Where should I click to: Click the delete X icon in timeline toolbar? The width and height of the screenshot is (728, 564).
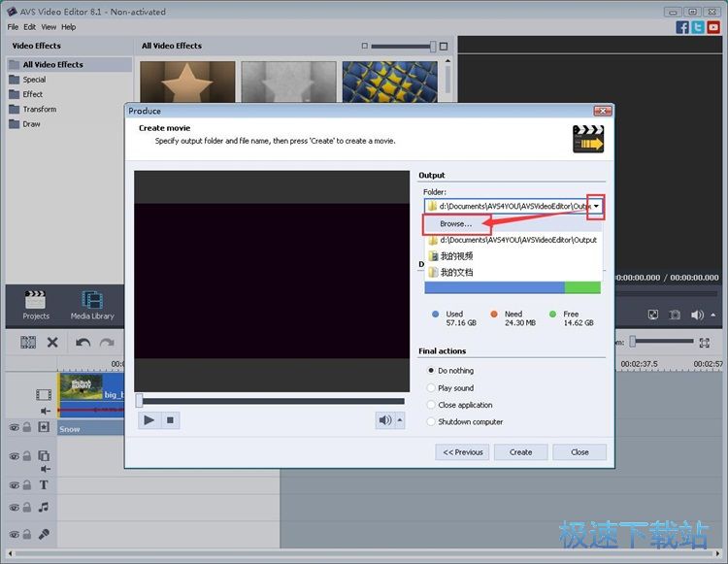[52, 343]
